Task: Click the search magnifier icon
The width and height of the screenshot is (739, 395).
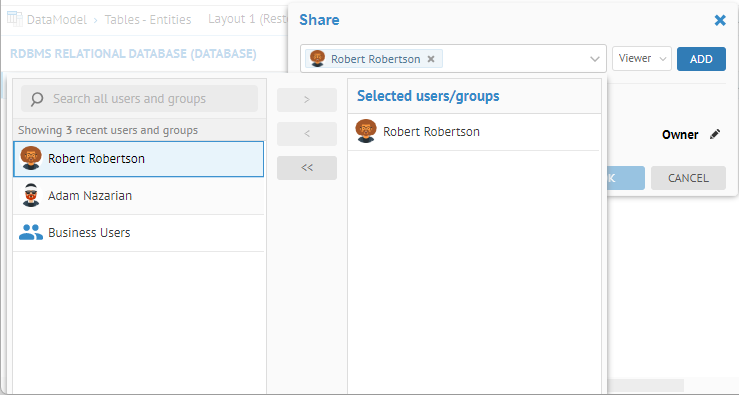Action: pyautogui.click(x=37, y=99)
